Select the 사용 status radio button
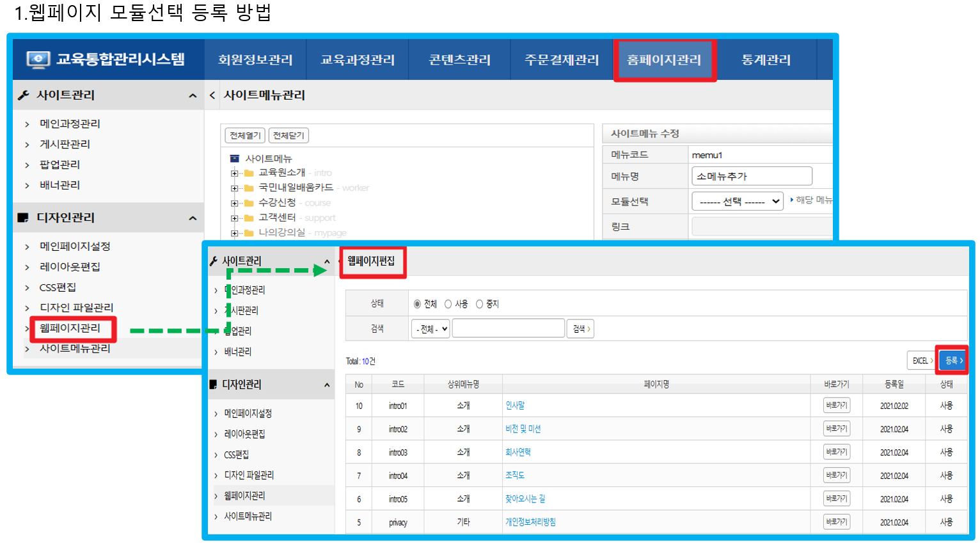This screenshot has height=544, width=980. pos(448,304)
